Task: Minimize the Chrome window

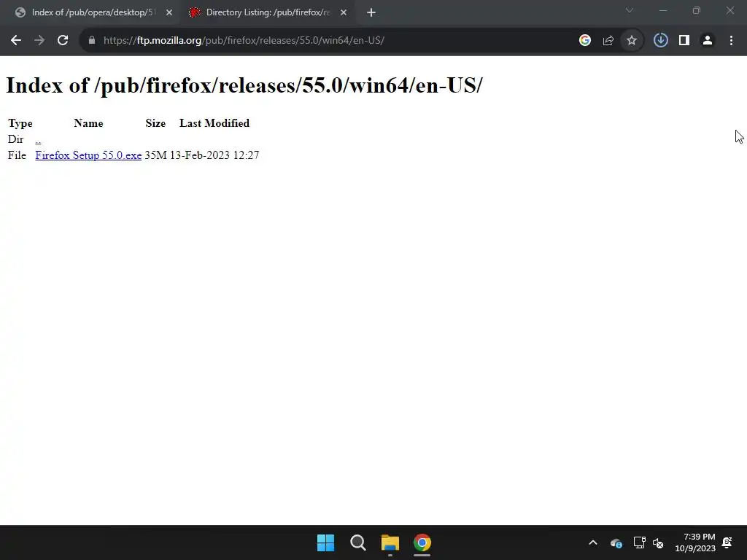Action: pyautogui.click(x=662, y=10)
